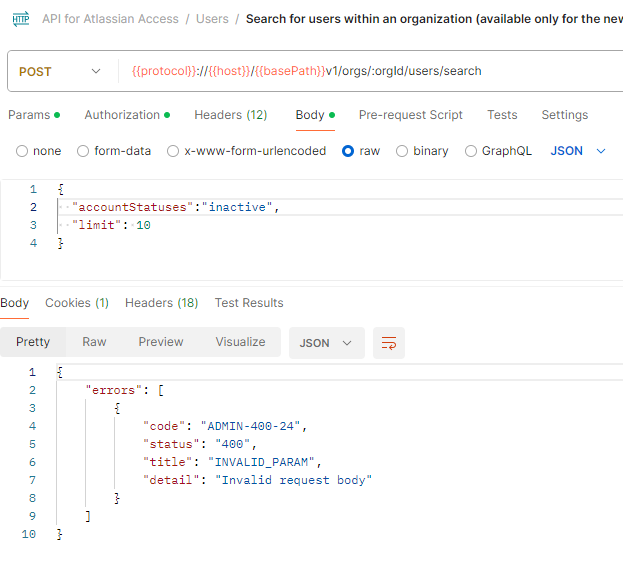This screenshot has width=623, height=586.
Task: Switch to the Tests tab
Action: click(502, 115)
